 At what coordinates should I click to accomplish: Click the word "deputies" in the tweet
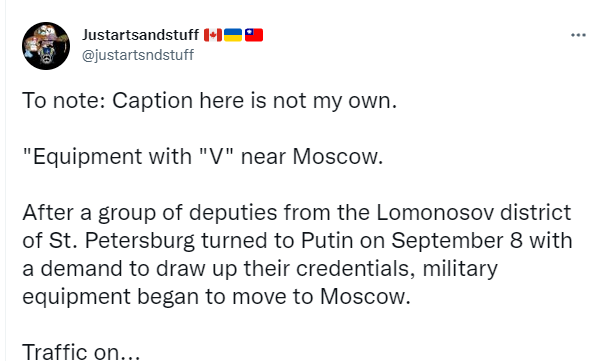tap(233, 213)
